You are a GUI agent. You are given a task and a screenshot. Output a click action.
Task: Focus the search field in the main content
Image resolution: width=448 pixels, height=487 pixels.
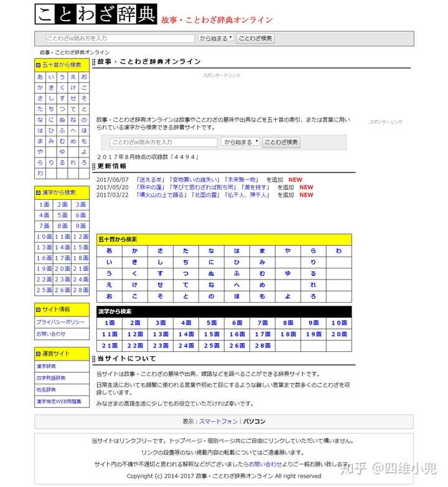[x=163, y=142]
